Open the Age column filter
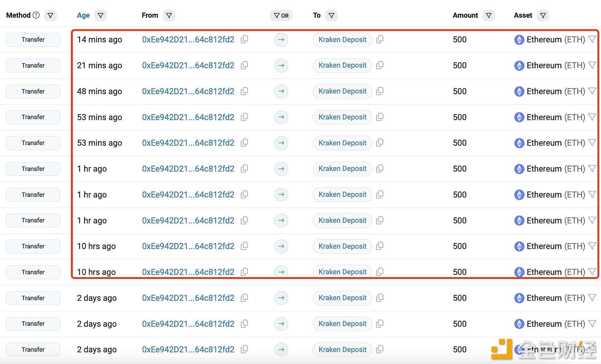Viewport: 601px width, 364px height. (101, 15)
